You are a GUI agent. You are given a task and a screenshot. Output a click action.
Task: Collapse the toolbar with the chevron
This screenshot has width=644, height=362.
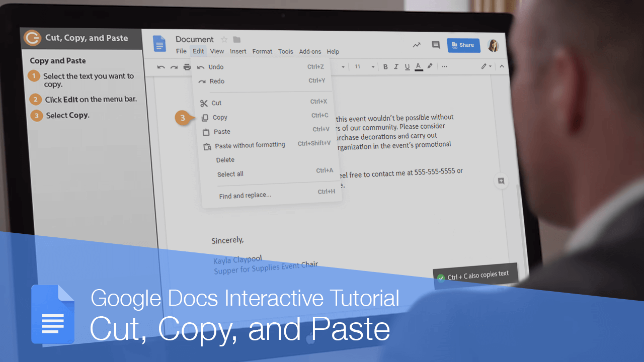tap(502, 66)
